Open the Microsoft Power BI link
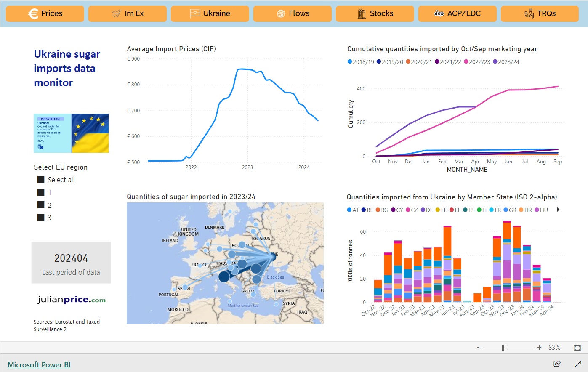This screenshot has width=588, height=372. (x=39, y=364)
